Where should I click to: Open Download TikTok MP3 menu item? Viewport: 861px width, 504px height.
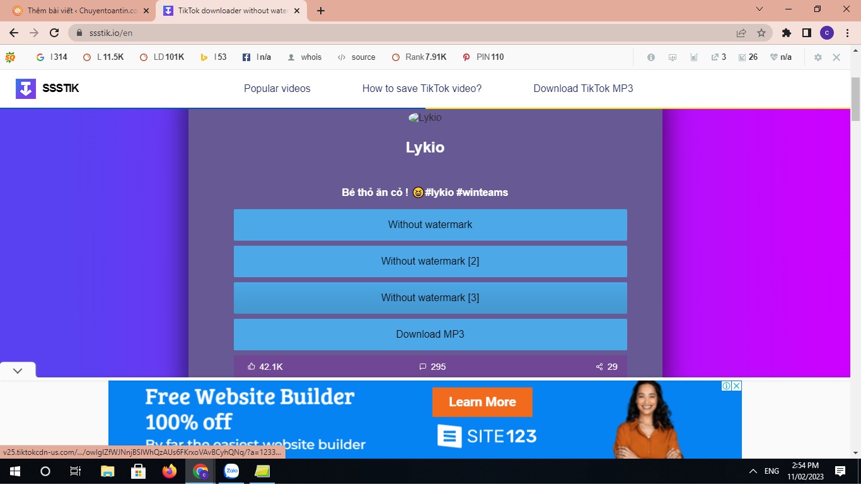click(x=583, y=89)
